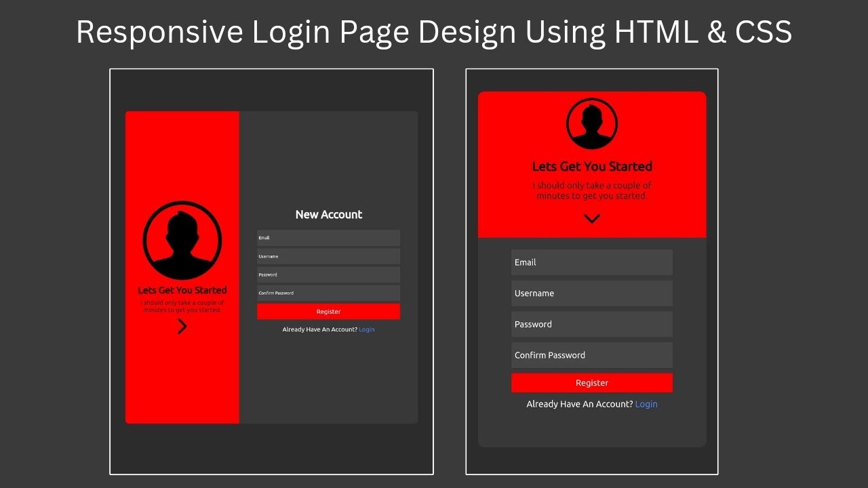Click the Username field in the right mobile mockup
868x488 pixels.
pos(592,293)
